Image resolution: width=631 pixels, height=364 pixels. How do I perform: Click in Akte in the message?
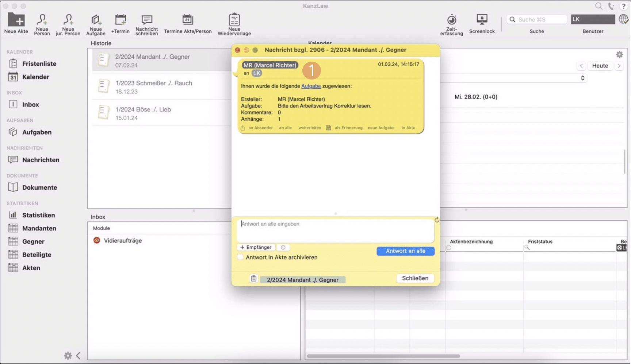coord(408,128)
